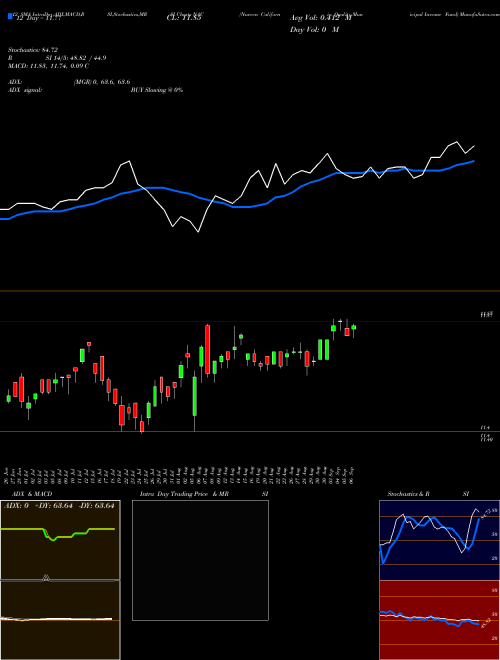This screenshot has width=500, height=660.
Task: Click the empty intraday trading price chart box
Action: click(x=200, y=560)
